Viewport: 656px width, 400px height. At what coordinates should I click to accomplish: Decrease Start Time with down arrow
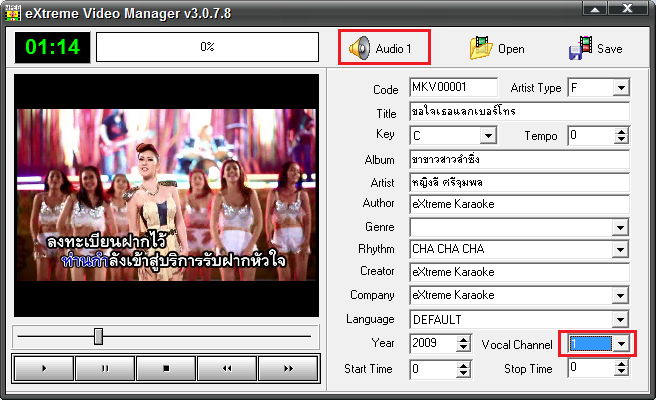tap(463, 373)
